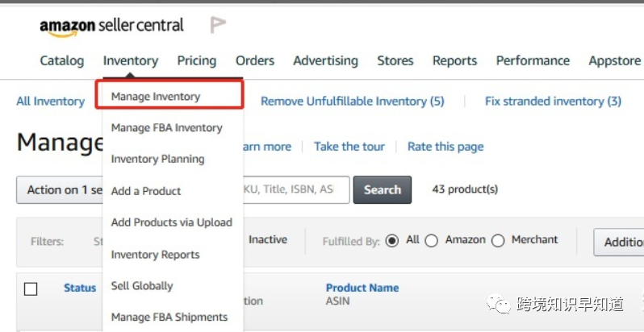The width and height of the screenshot is (644, 332).
Task: Tick the select-all checkbox beside Status
Action: pyautogui.click(x=31, y=288)
